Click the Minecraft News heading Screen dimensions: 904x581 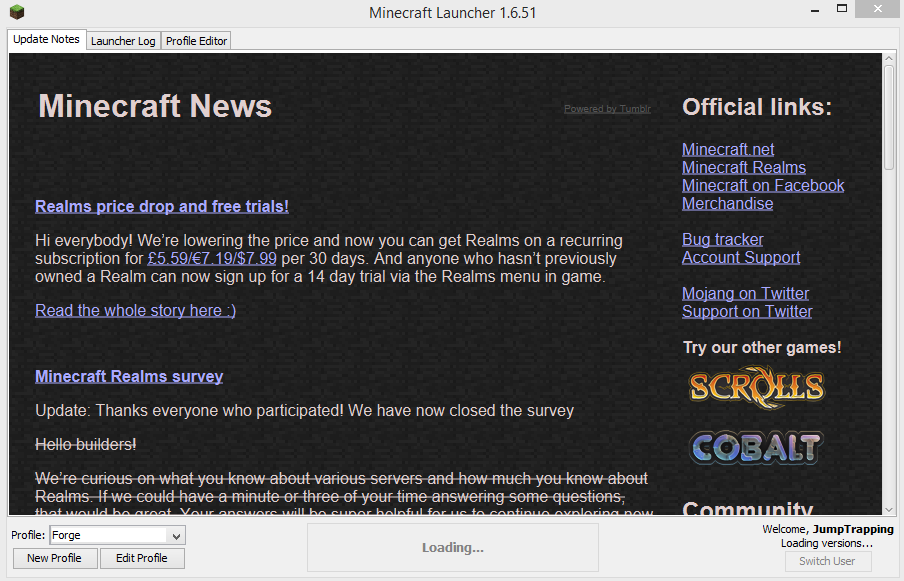click(155, 106)
